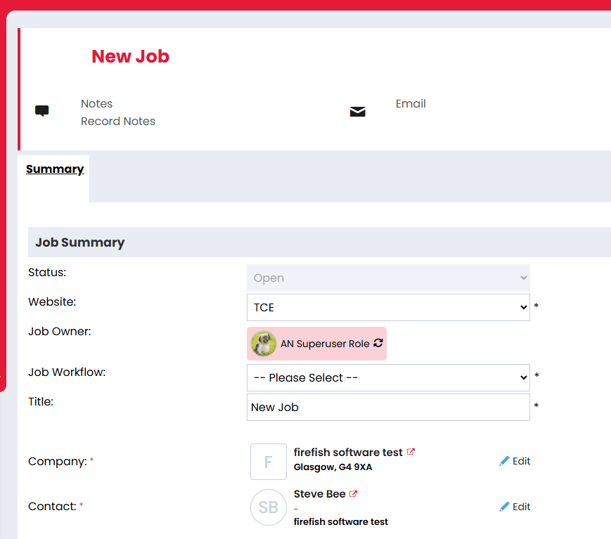Click the SB contact initials avatar
This screenshot has height=539, width=611.
point(268,507)
